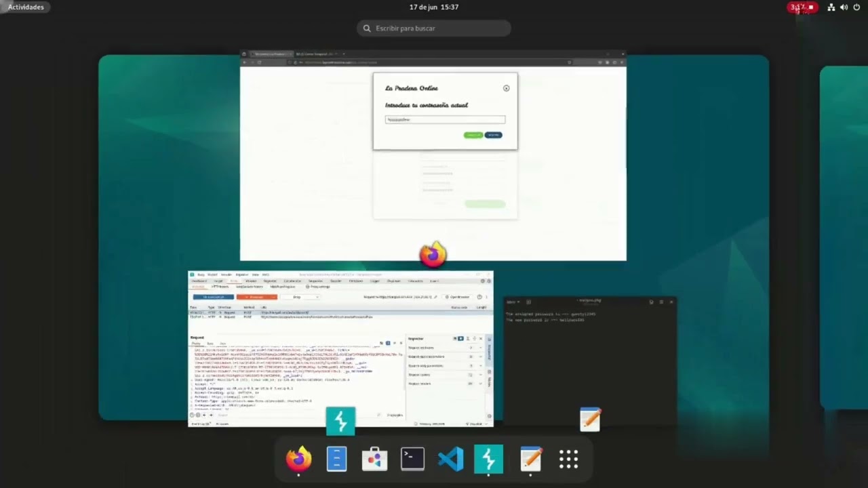Switch to the adjacent workspace thumbnail on the right

(x=844, y=237)
